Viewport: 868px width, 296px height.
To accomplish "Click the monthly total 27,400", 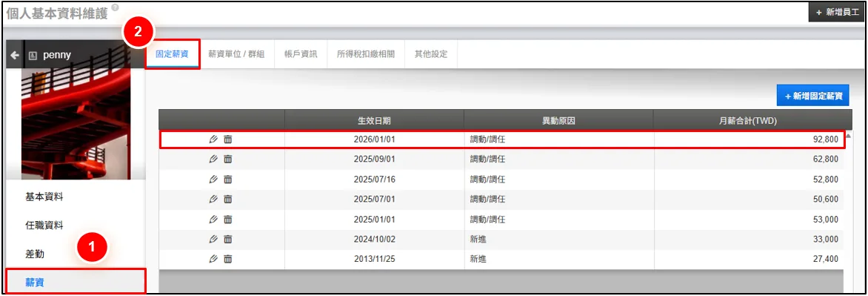I will point(825,259).
